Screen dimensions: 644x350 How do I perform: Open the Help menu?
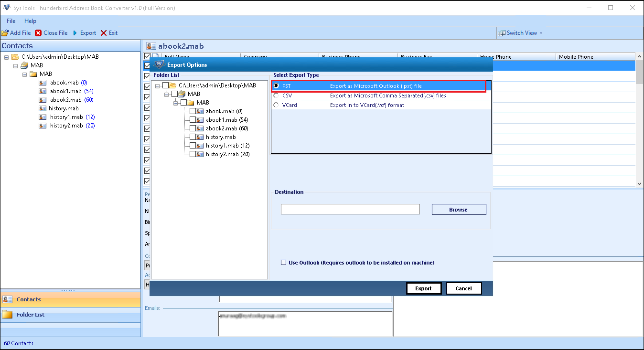(x=30, y=21)
